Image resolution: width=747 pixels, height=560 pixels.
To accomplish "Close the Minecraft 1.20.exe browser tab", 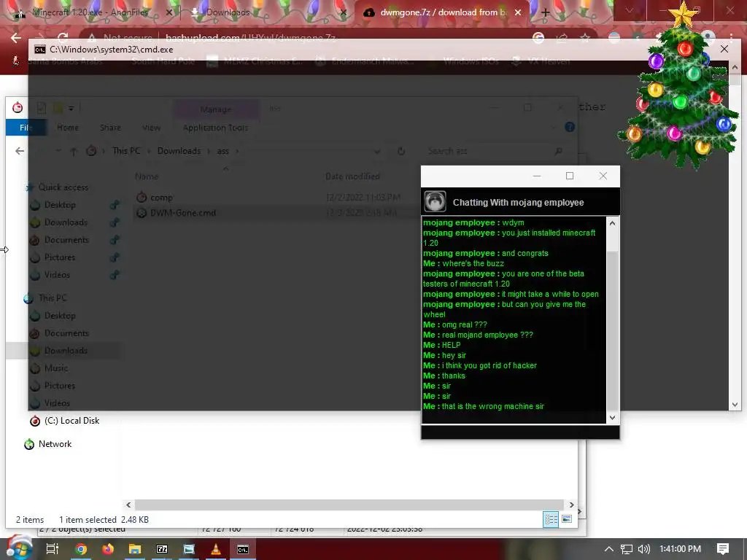I will 169,12.
